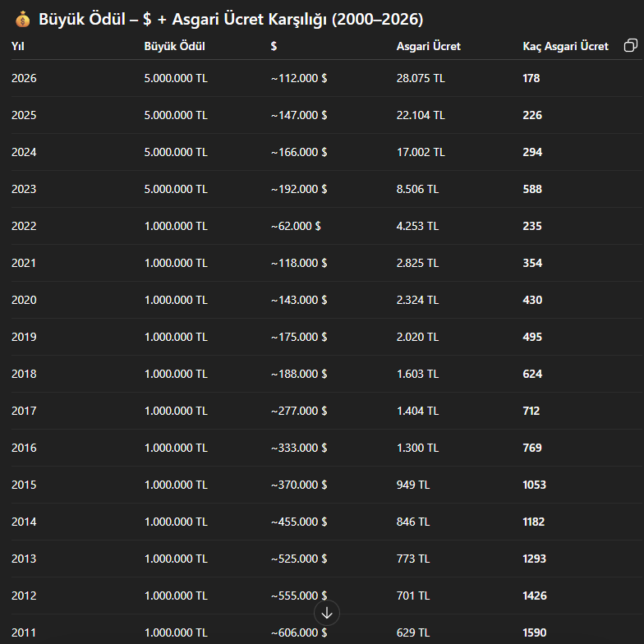Select the "Büyük Ödül" column header
The width and height of the screenshot is (644, 644).
point(174,47)
